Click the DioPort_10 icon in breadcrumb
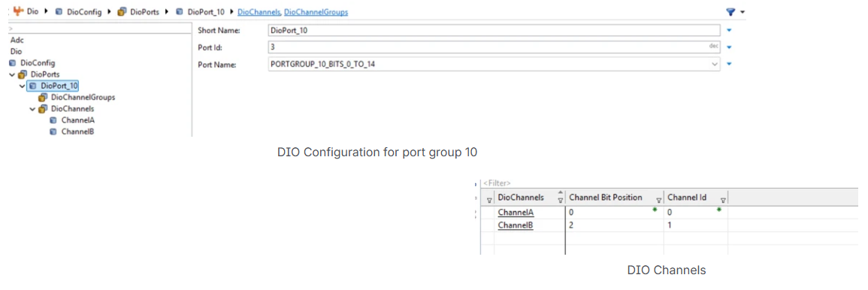Image resolution: width=868 pixels, height=290 pixels. point(180,11)
